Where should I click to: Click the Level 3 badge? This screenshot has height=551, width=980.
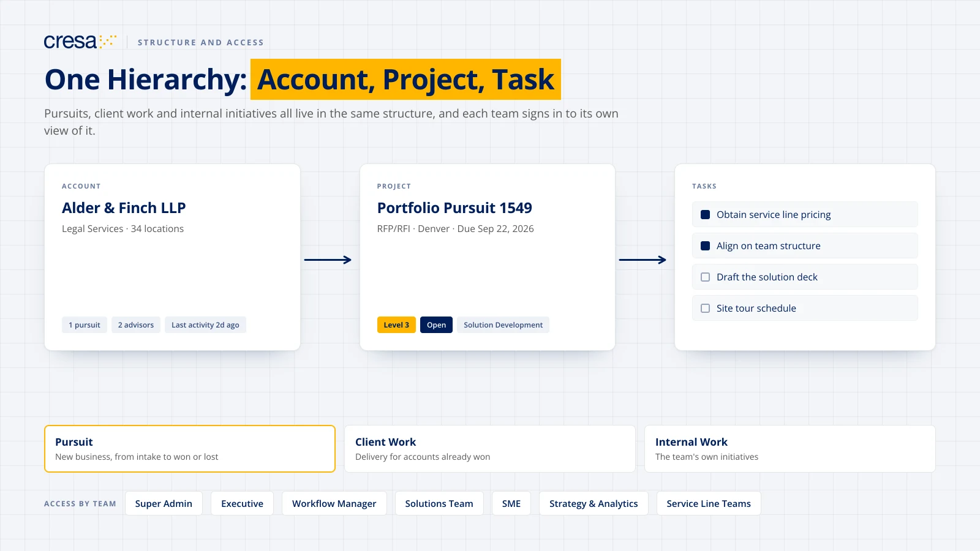point(396,325)
